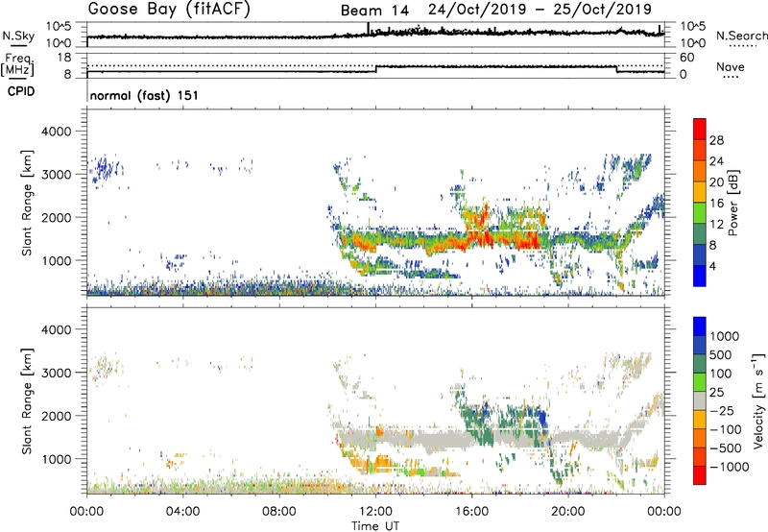
Task: Click the '-1000' tick on Velocity scale
Action: (x=729, y=467)
